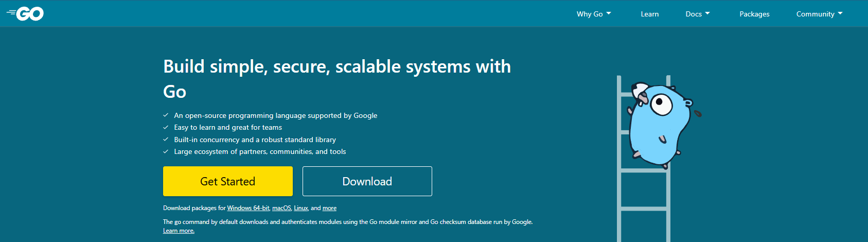
Task: Click the ladder illustration beside the gopher
Action: (644, 159)
